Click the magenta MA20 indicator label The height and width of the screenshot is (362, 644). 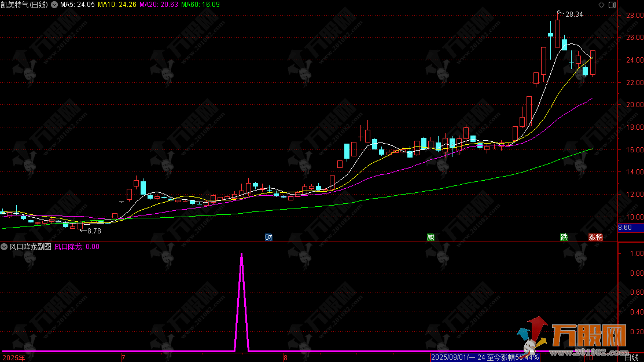pos(159,5)
